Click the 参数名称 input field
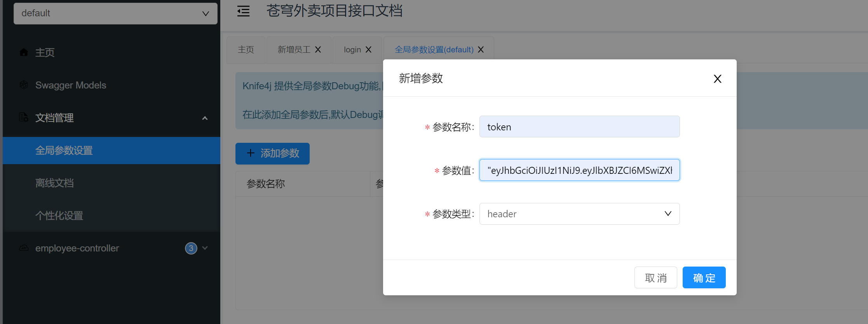This screenshot has height=324, width=868. point(579,127)
